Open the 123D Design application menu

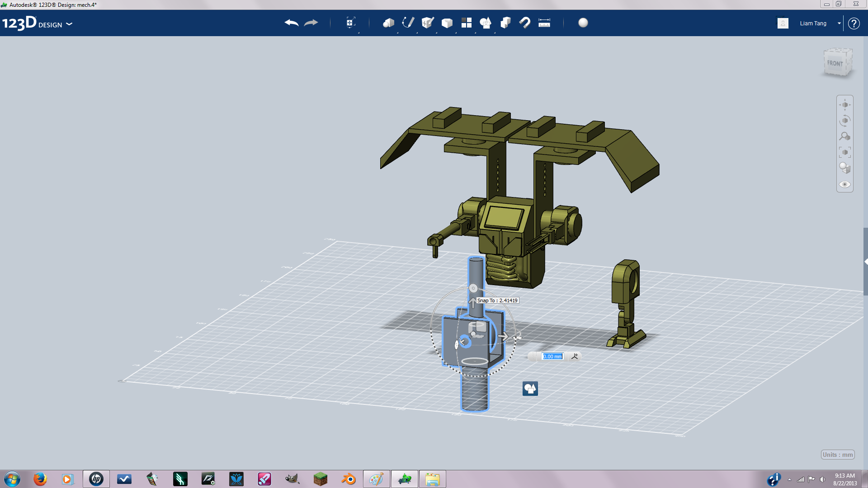pyautogui.click(x=37, y=23)
